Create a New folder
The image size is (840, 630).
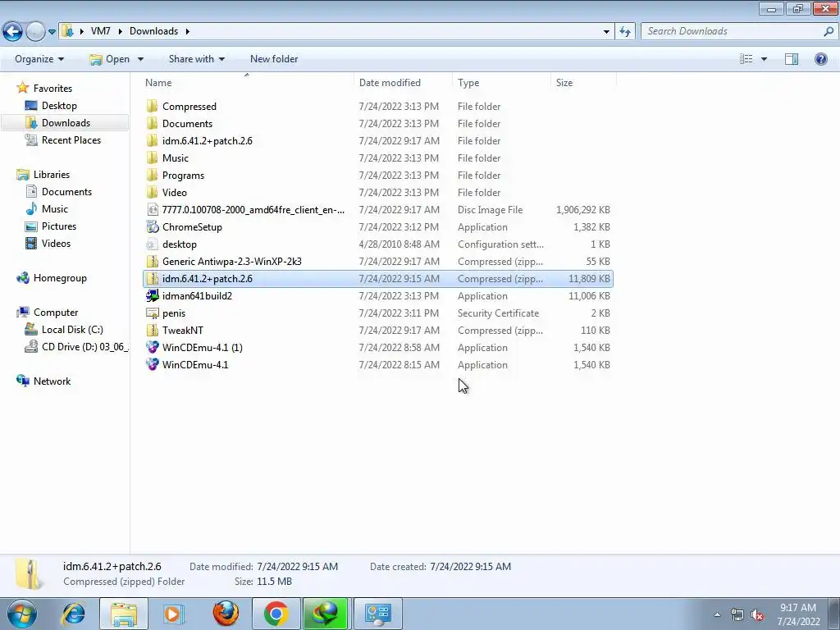coord(274,59)
